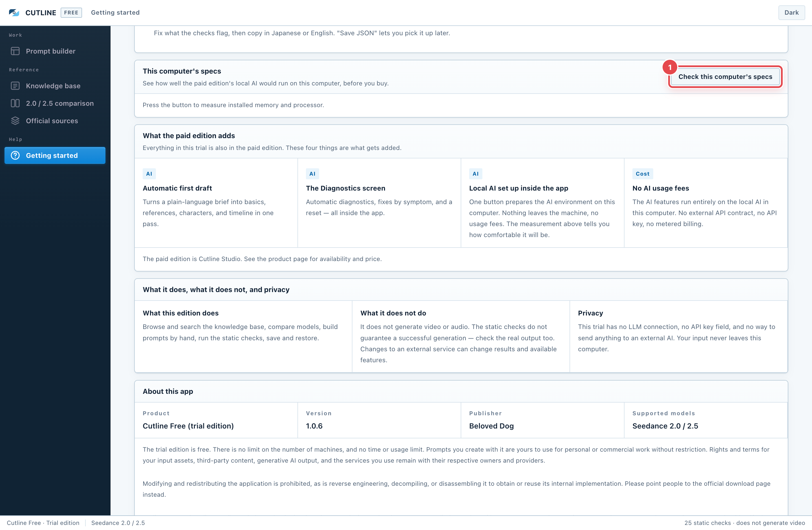This screenshot has width=812, height=530.
Task: Click the Cost tag above No AI usage fees
Action: pos(643,174)
